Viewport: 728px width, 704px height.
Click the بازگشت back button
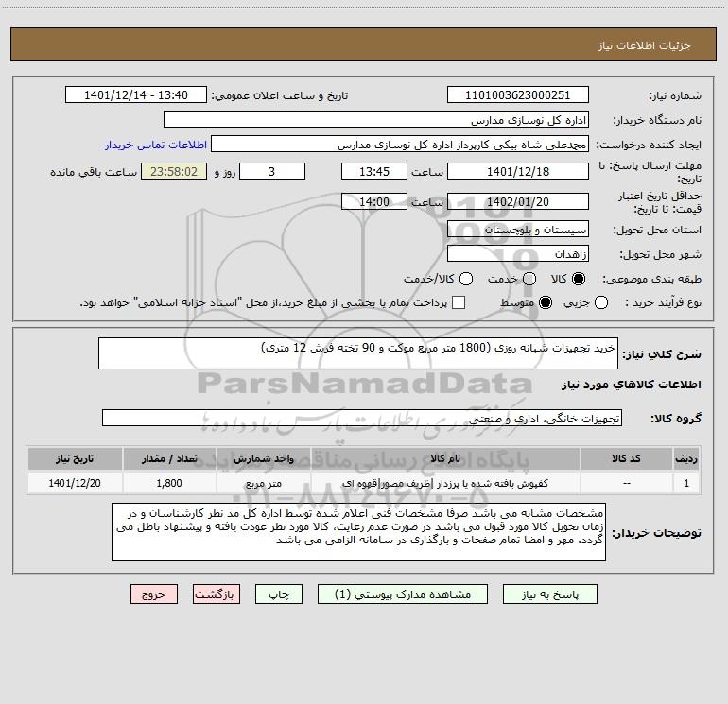coord(217,594)
